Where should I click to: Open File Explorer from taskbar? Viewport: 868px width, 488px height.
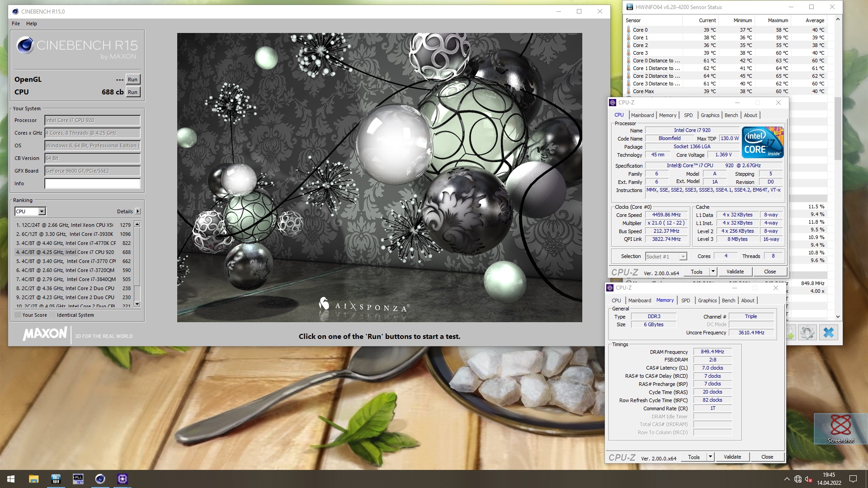click(33, 479)
